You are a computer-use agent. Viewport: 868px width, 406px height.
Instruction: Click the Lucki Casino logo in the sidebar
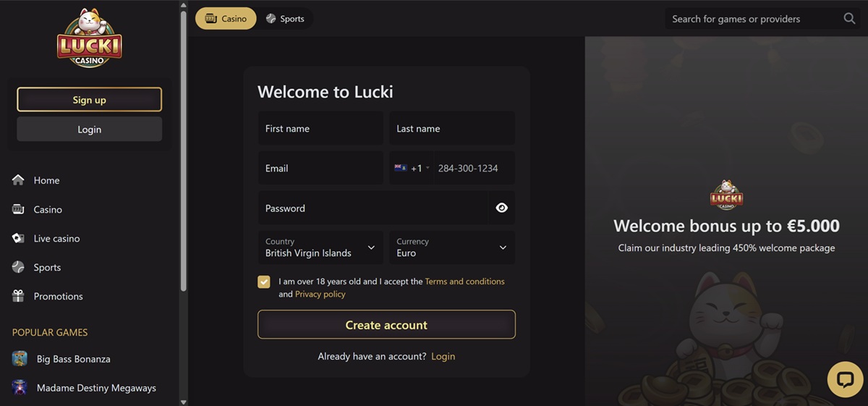90,38
